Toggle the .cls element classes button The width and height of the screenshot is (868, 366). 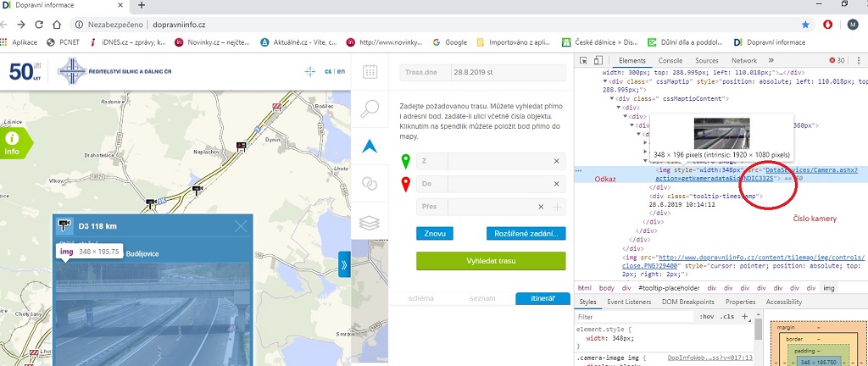(x=726, y=317)
